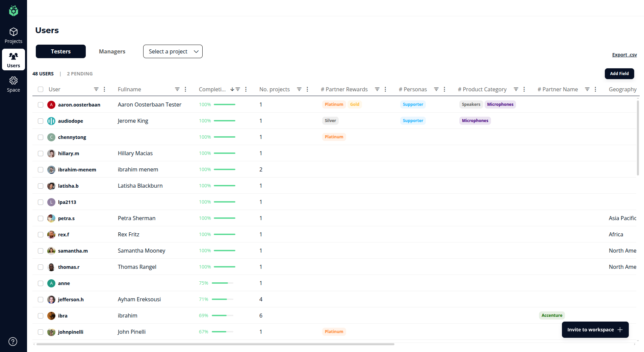Open Partner Rewards column options menu
This screenshot has height=352, width=644.
pos(385,89)
